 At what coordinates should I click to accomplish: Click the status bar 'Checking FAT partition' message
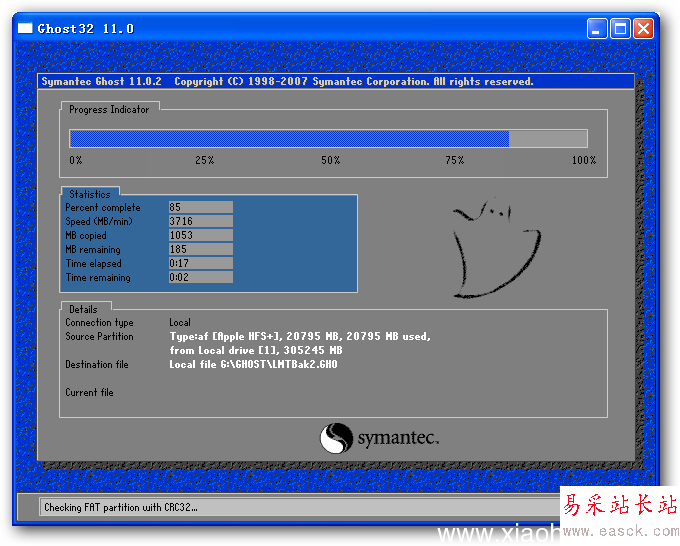click(x=121, y=507)
